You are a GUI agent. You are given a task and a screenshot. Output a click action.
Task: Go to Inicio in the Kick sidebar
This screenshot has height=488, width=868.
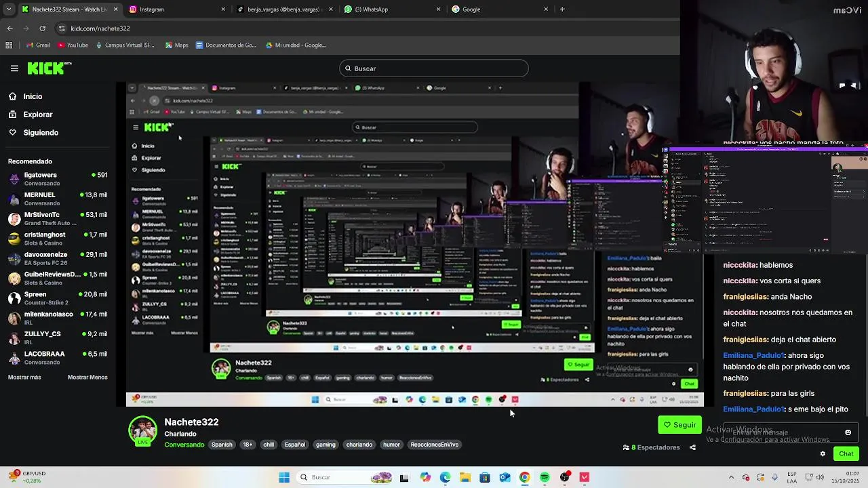(x=25, y=96)
